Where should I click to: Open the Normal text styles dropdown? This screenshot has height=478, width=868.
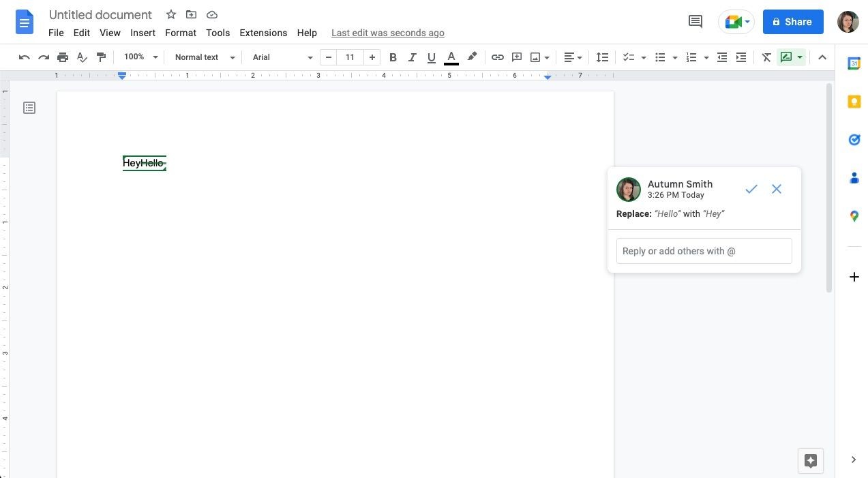205,57
